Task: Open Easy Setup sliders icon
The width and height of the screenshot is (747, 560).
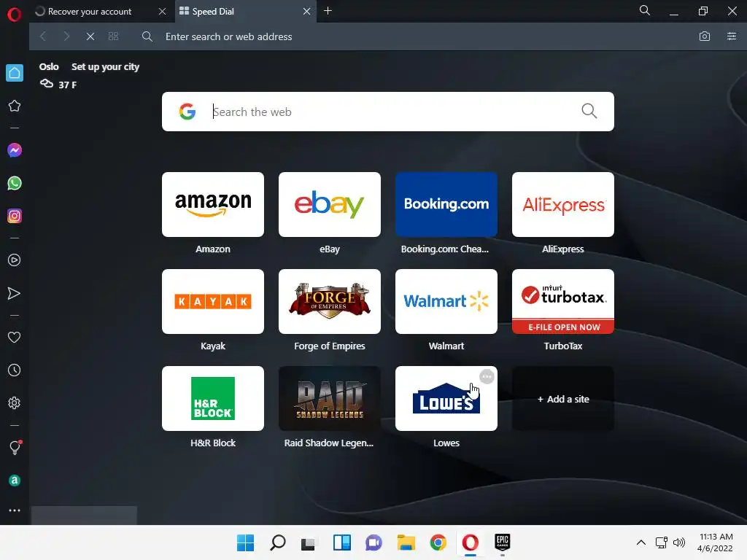Action: click(732, 36)
